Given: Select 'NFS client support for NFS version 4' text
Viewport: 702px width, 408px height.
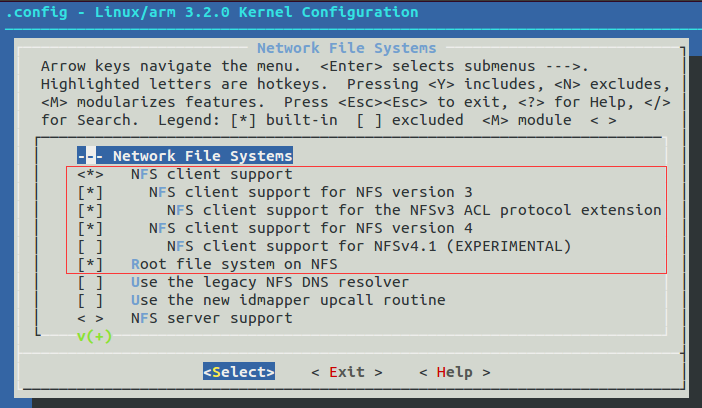Looking at the screenshot, I should pos(311,228).
